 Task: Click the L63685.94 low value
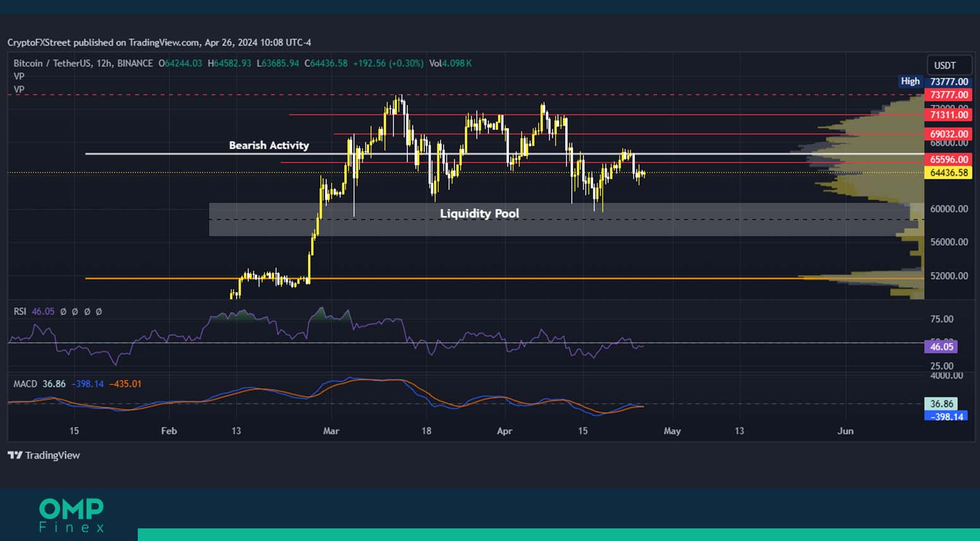click(278, 63)
